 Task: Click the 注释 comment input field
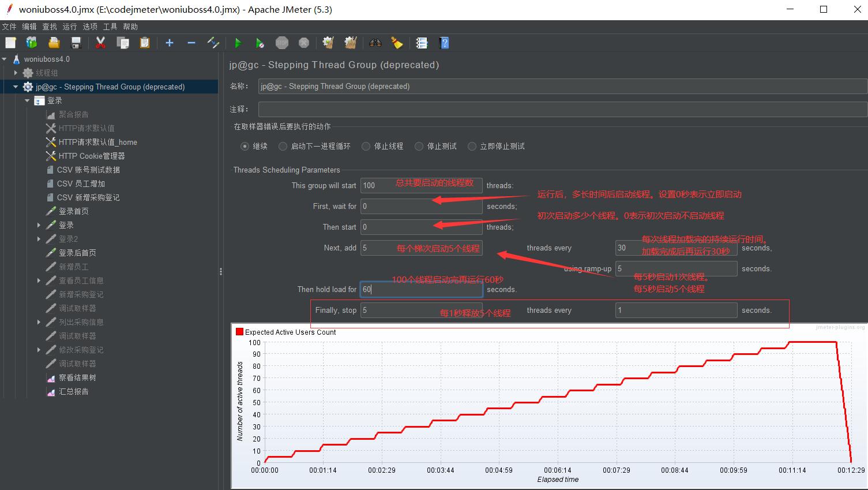coord(562,109)
